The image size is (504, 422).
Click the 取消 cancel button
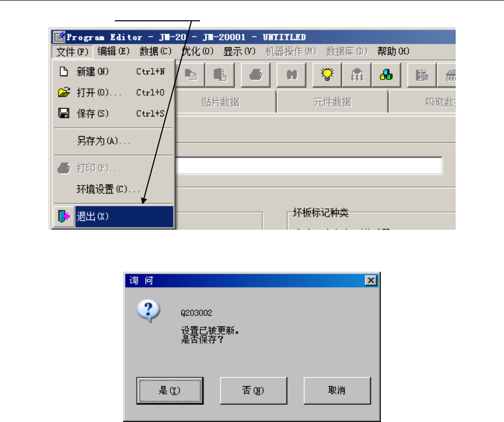(337, 390)
